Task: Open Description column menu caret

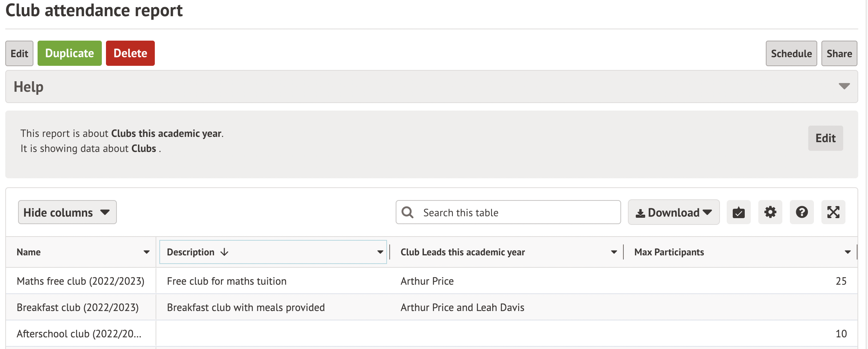Action: pos(380,252)
